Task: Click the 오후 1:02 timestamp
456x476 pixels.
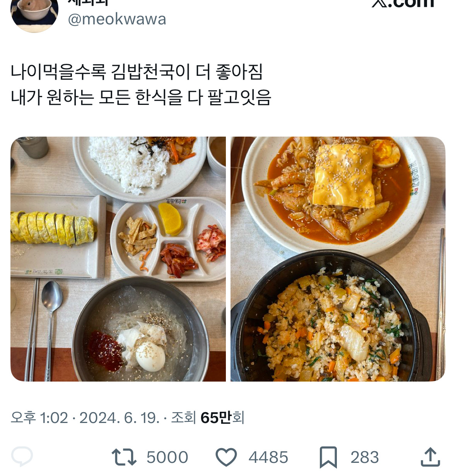Action: click(x=39, y=418)
